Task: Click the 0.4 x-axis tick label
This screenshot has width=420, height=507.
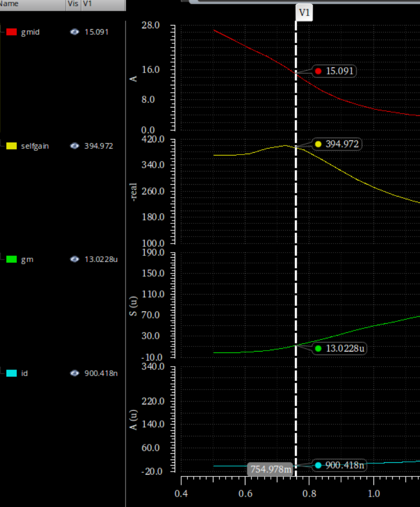Action: [x=181, y=494]
